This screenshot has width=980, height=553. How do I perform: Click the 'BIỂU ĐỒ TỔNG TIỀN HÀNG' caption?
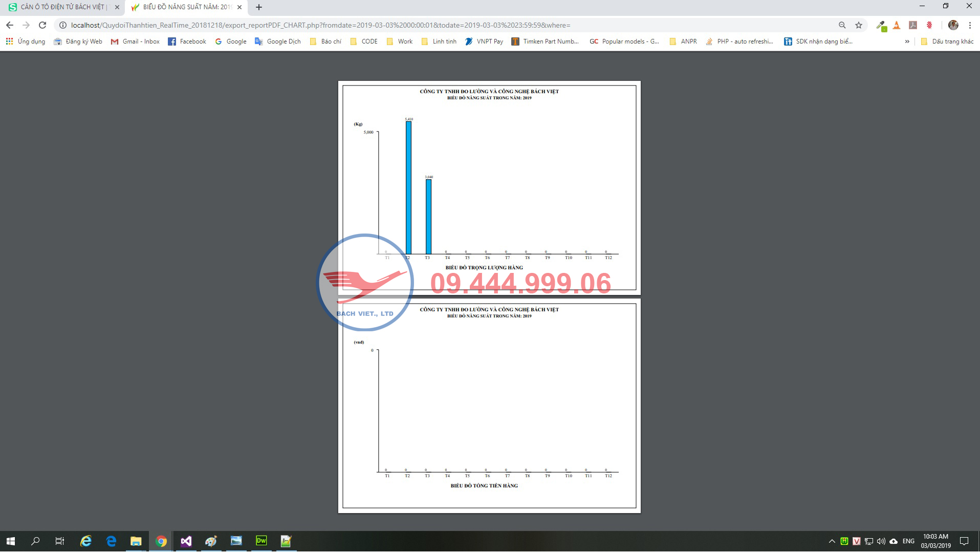pos(484,486)
